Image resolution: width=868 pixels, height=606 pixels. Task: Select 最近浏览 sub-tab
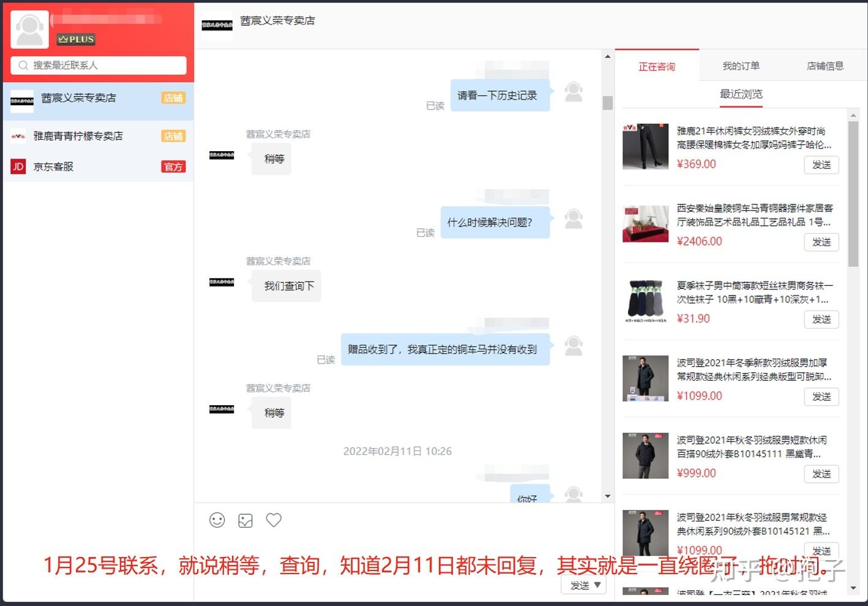click(x=741, y=94)
